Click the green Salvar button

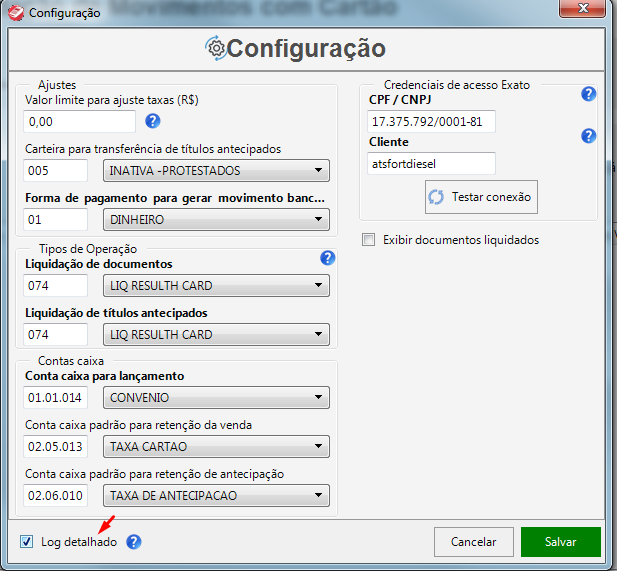point(561,542)
